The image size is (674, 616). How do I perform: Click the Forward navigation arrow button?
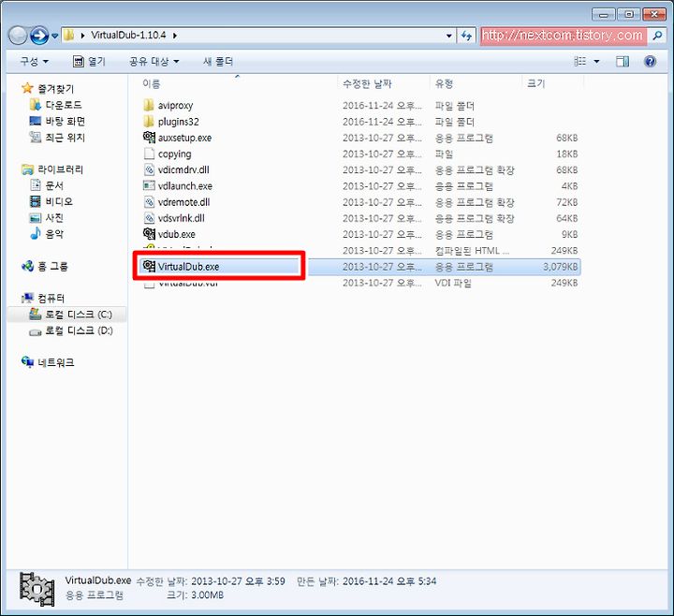pos(39,36)
